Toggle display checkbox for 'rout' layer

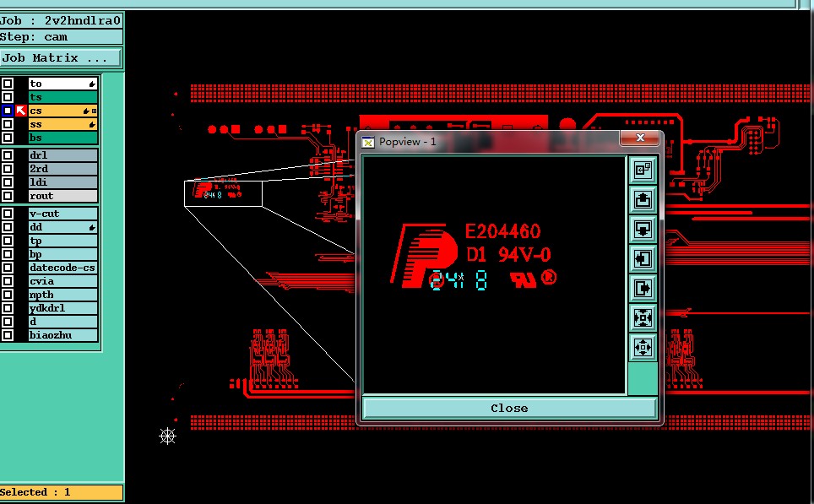pos(8,196)
